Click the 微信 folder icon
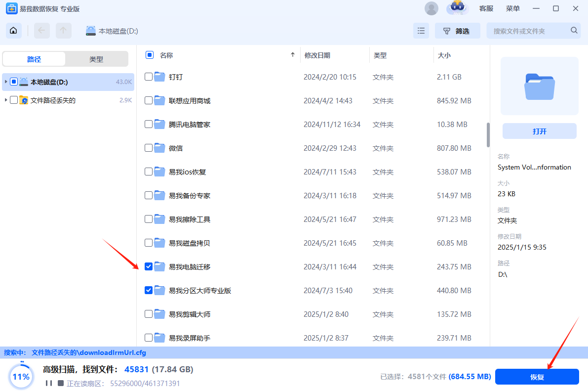 tap(160, 148)
